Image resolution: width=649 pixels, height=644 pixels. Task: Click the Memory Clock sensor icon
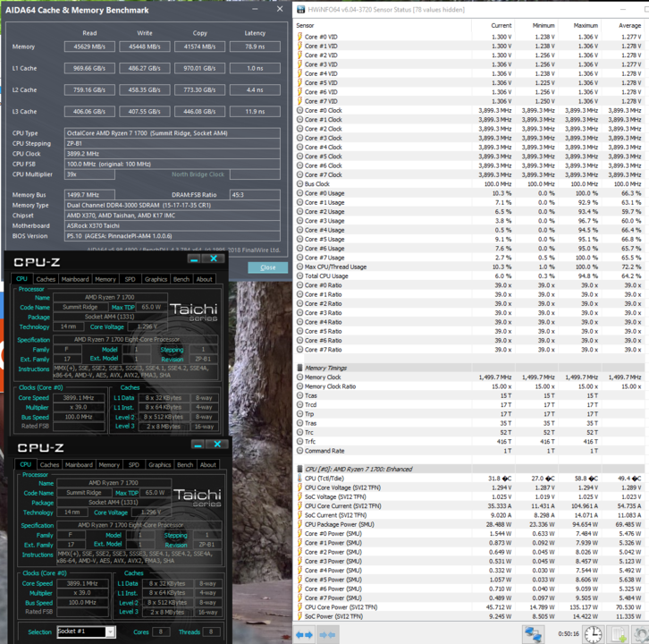click(x=300, y=377)
